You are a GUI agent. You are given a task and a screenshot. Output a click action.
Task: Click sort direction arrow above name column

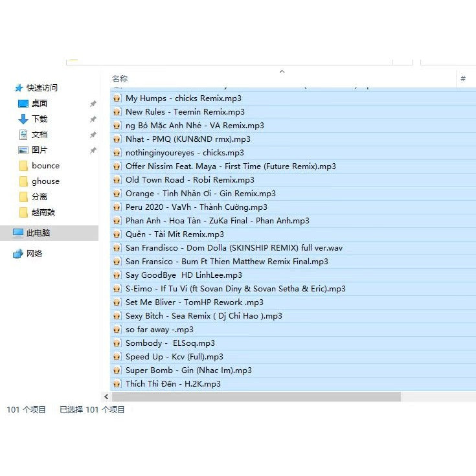pos(282,72)
